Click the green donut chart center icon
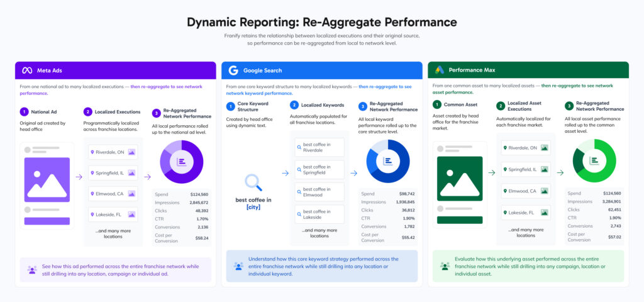Image resolution: width=644 pixels, height=302 pixels. click(x=594, y=160)
